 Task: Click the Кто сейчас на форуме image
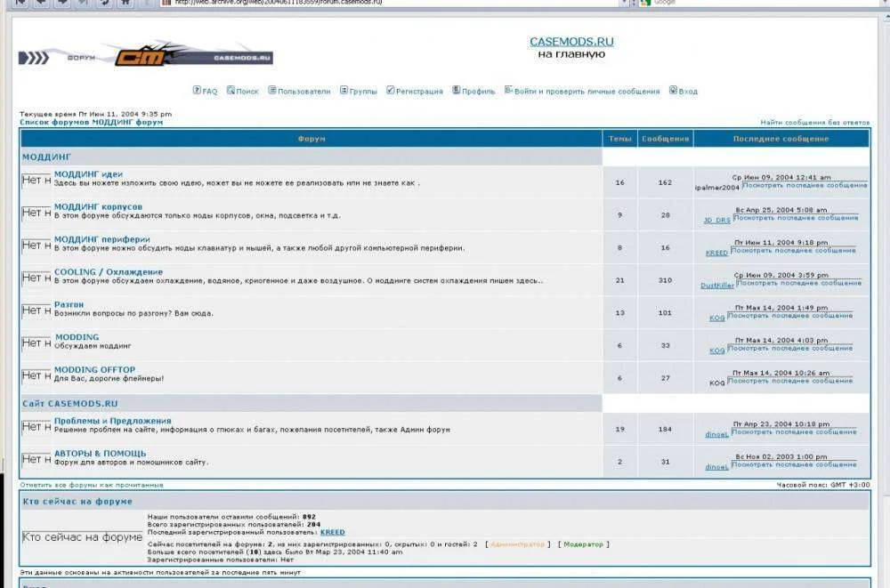pos(82,537)
